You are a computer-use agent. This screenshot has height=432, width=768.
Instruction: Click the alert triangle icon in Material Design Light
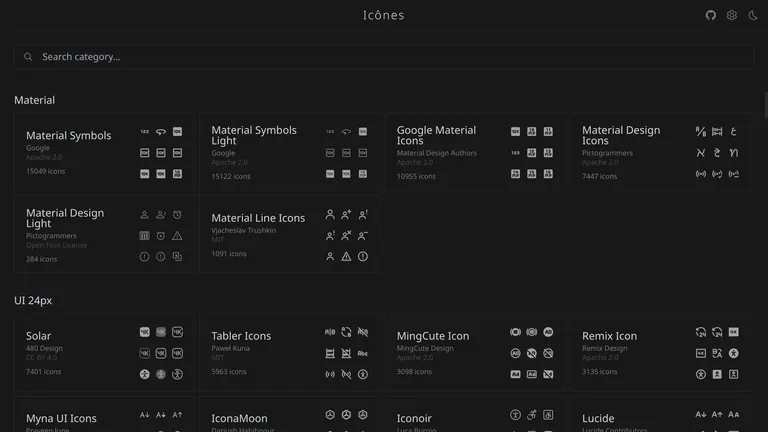(177, 236)
